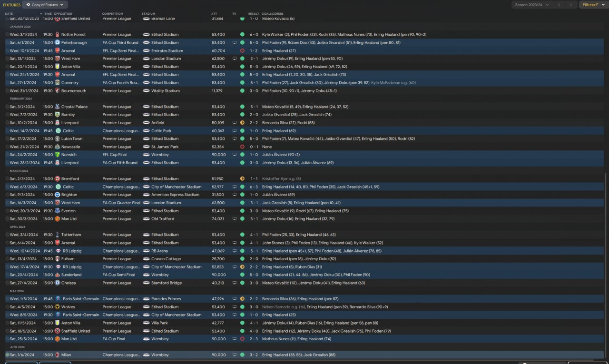
Task: Click goalscorer text Kristoffer Ajer o.g. (8)
Action: click(x=282, y=179)
